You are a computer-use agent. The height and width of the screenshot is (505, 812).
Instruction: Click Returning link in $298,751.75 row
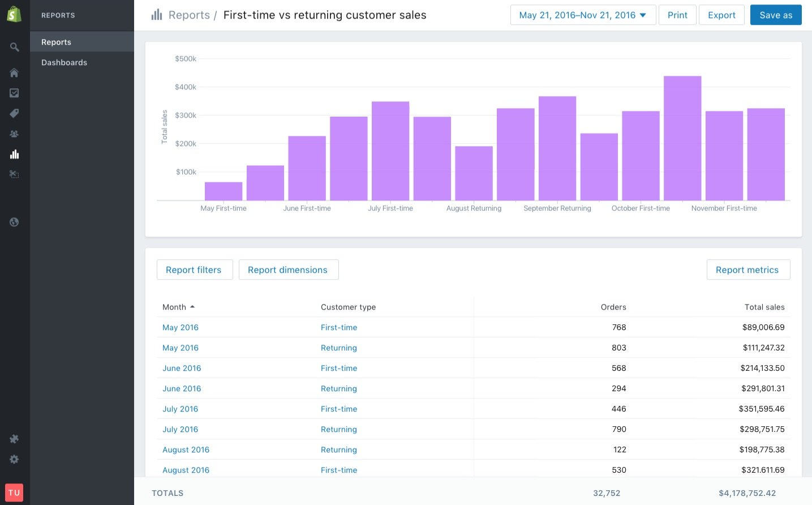click(339, 429)
